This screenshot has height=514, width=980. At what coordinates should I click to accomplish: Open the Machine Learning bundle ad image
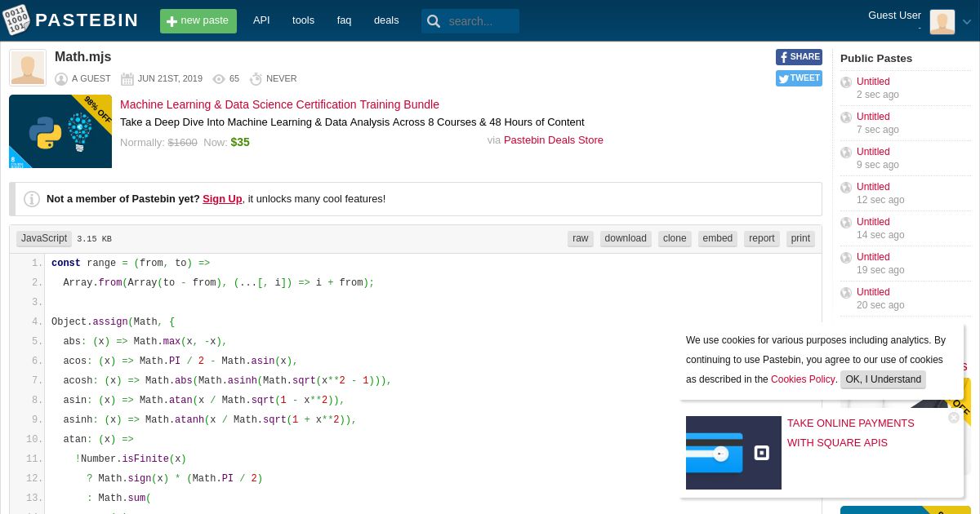[x=60, y=131]
